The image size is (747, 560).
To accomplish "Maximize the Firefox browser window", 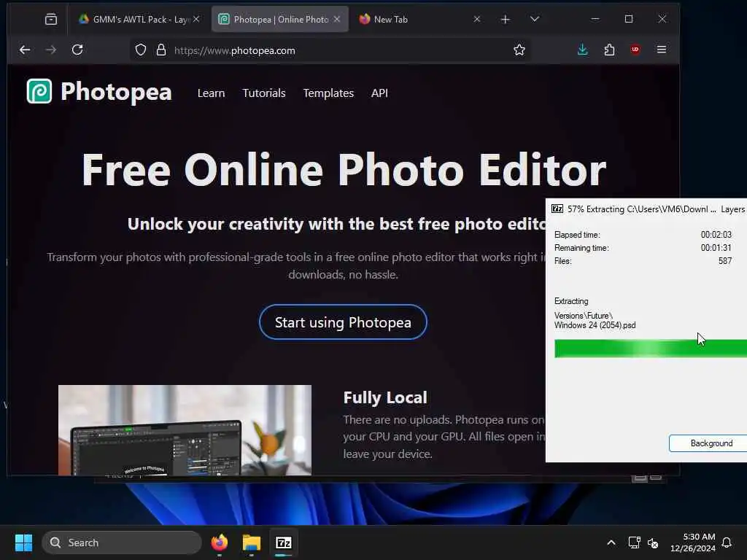I will 629,19.
